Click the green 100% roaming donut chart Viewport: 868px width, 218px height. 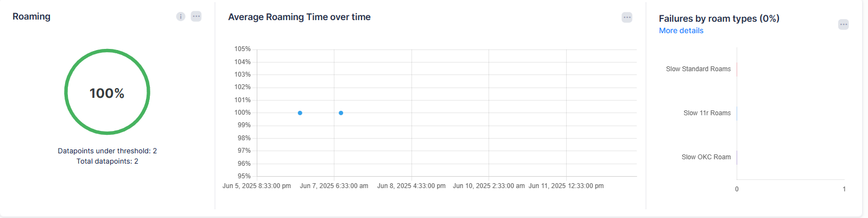pyautogui.click(x=107, y=52)
